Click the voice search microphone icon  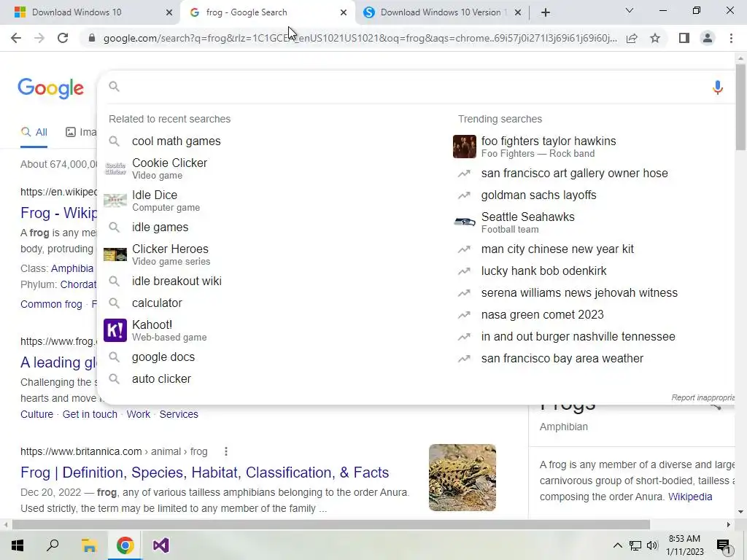pos(718,87)
